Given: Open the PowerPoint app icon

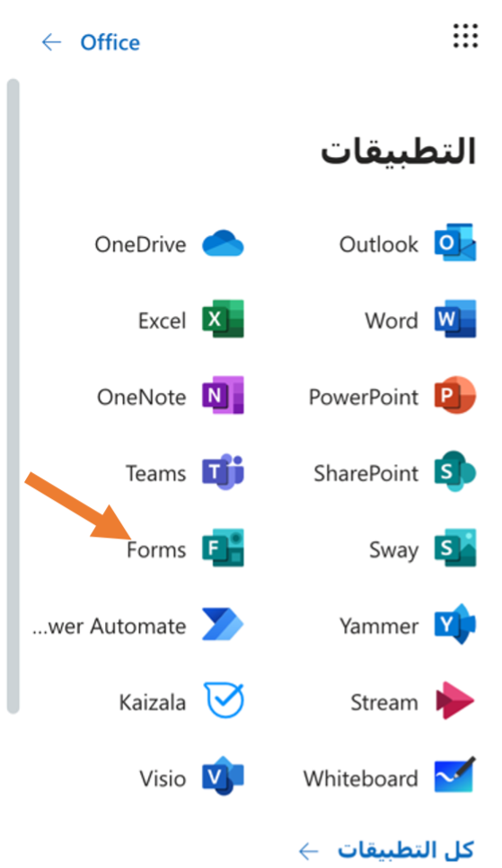Looking at the screenshot, I should point(455,396).
